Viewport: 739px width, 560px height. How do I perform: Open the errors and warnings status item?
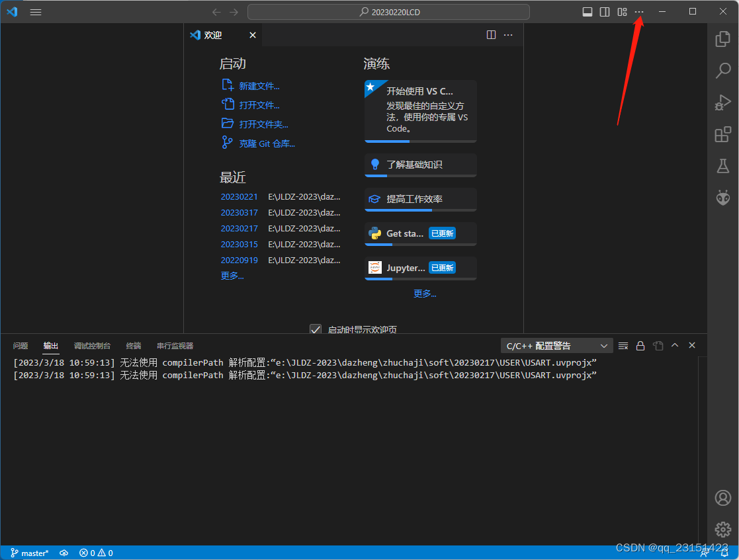click(96, 553)
